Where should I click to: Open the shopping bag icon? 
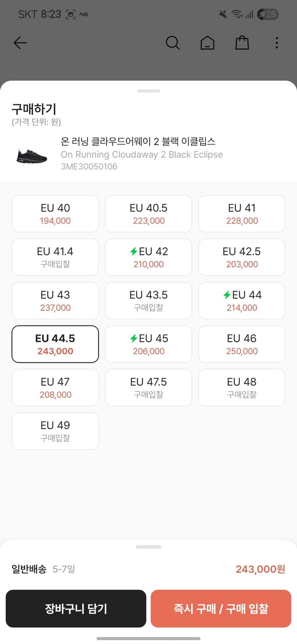tap(242, 43)
